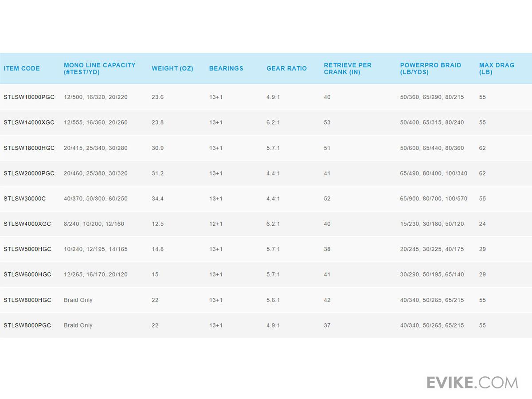This screenshot has width=532, height=399.
Task: Click the 12+1 bearings cell
Action: pos(216,224)
